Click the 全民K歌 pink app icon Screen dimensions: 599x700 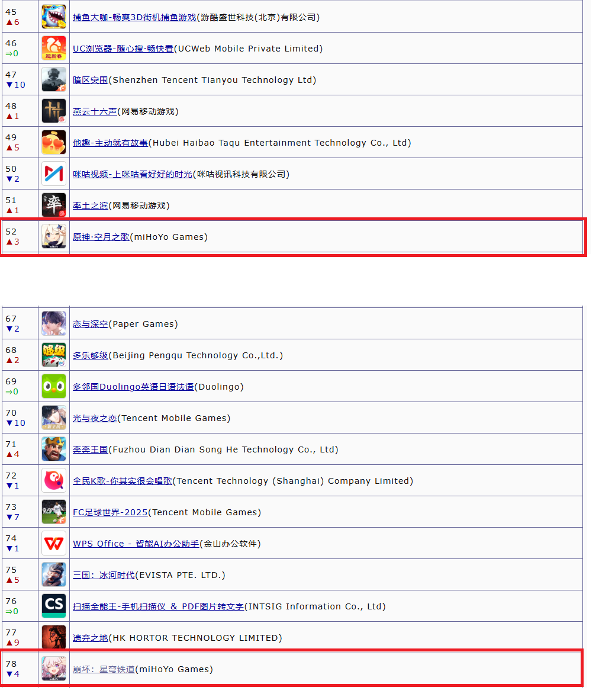[54, 481]
